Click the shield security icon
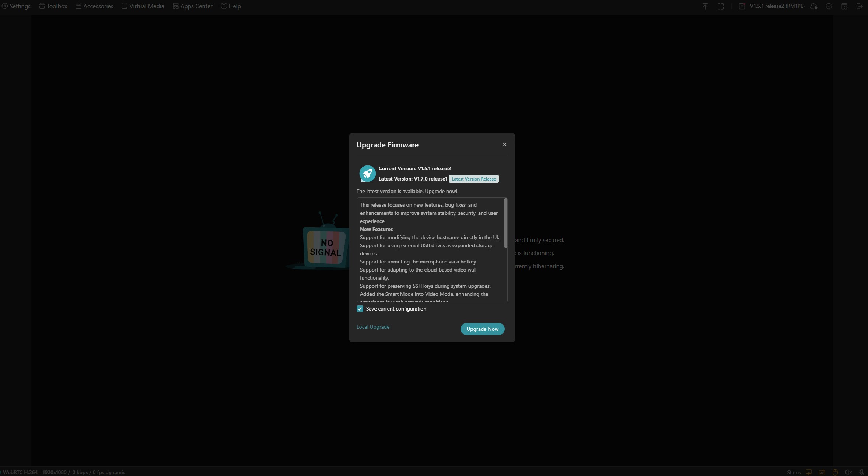 point(829,6)
